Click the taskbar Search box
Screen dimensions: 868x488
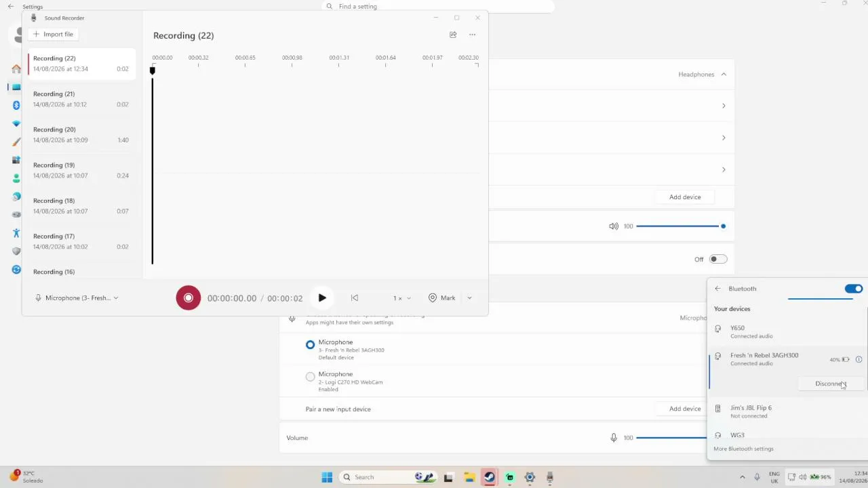(388, 477)
